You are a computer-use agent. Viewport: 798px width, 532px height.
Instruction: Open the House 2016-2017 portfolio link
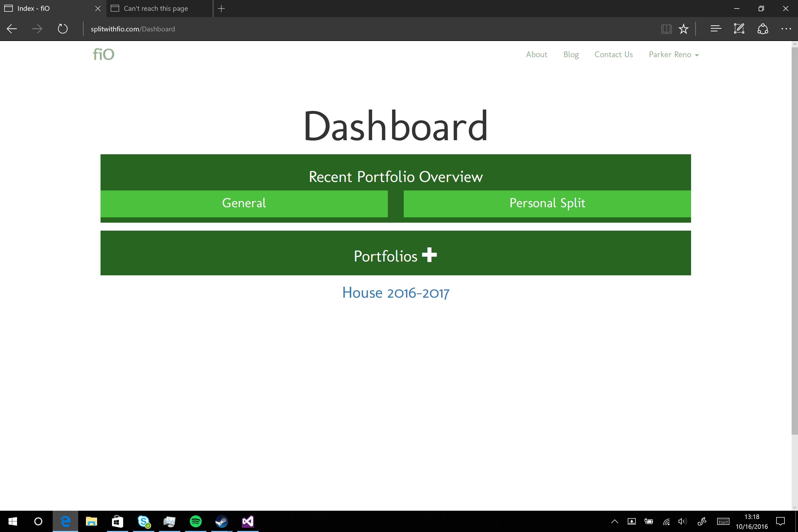pyautogui.click(x=396, y=293)
